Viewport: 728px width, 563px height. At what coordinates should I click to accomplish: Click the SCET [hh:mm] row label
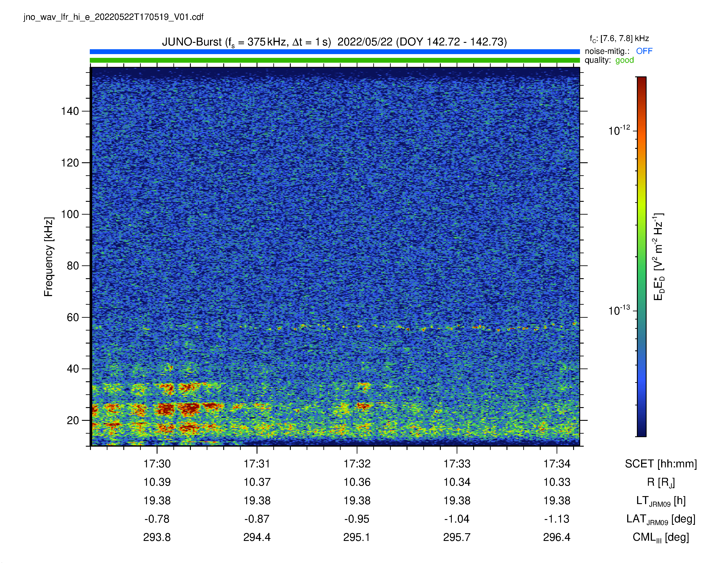661,464
